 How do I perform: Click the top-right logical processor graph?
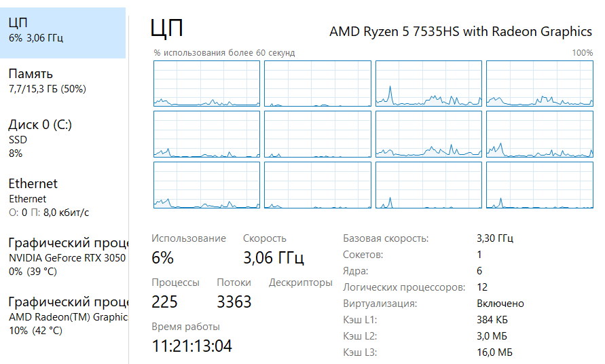[539, 84]
